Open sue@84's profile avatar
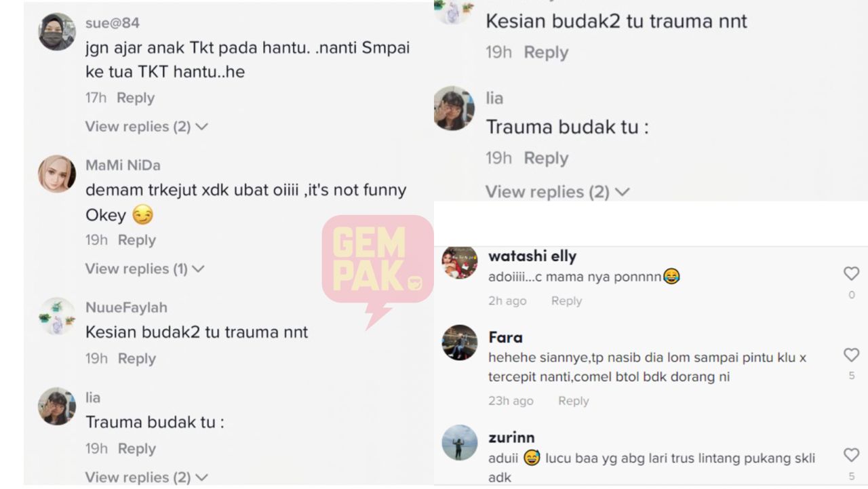868x489 pixels. 56,32
